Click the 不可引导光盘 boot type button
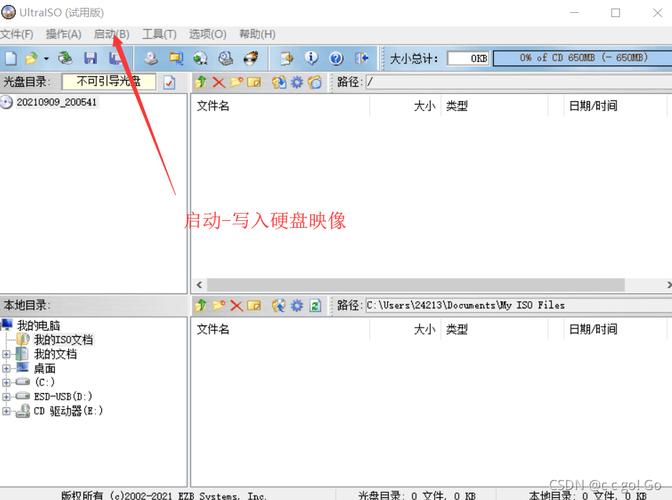Screen dimensions: 672x500 point(108,82)
